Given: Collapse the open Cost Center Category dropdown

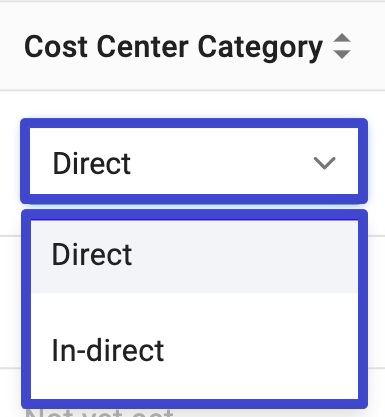Looking at the screenshot, I should click(x=324, y=163).
